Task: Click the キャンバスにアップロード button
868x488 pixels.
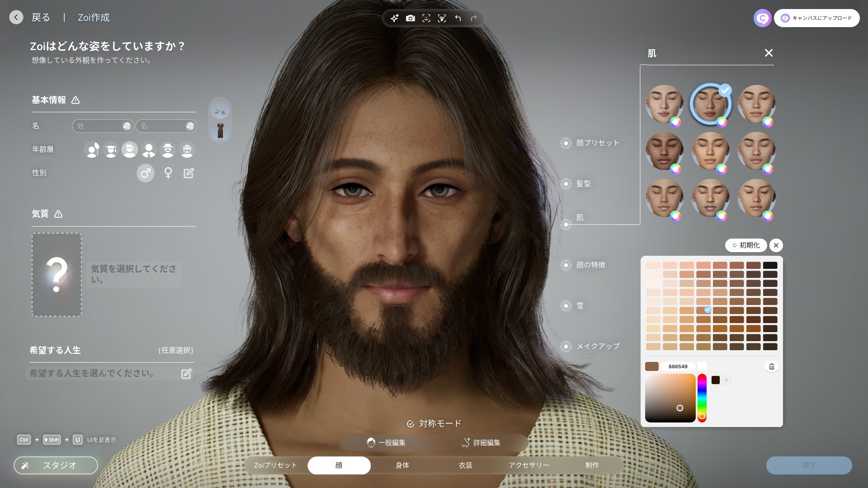Action: tap(817, 18)
